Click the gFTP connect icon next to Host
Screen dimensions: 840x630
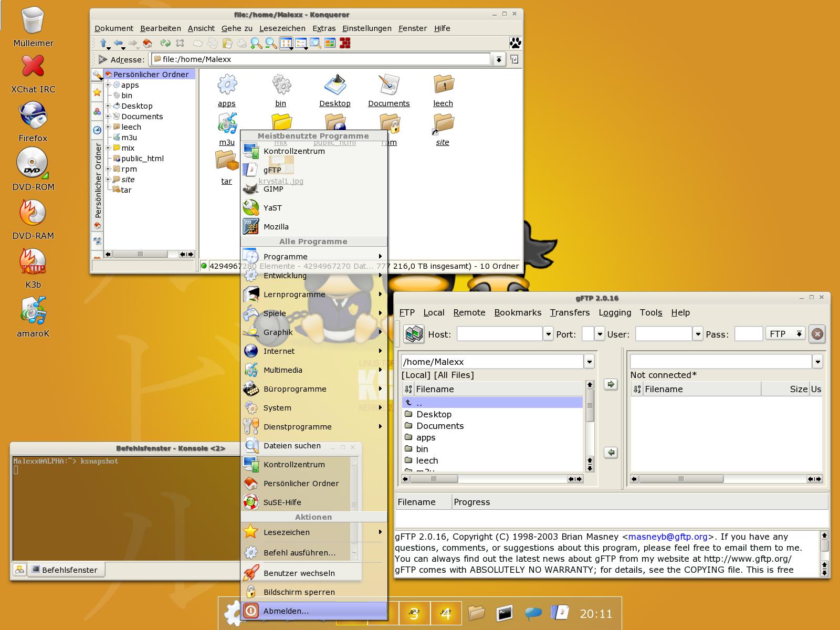click(414, 334)
